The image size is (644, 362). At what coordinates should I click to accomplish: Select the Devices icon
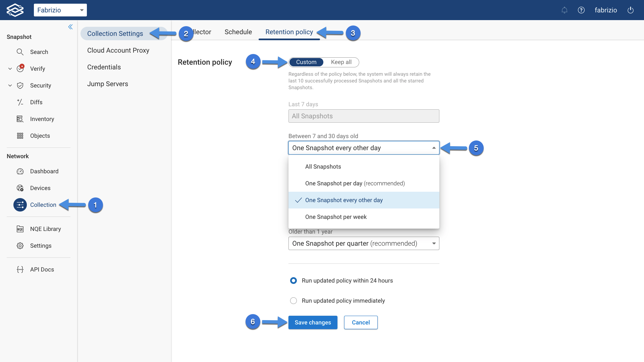(20, 188)
